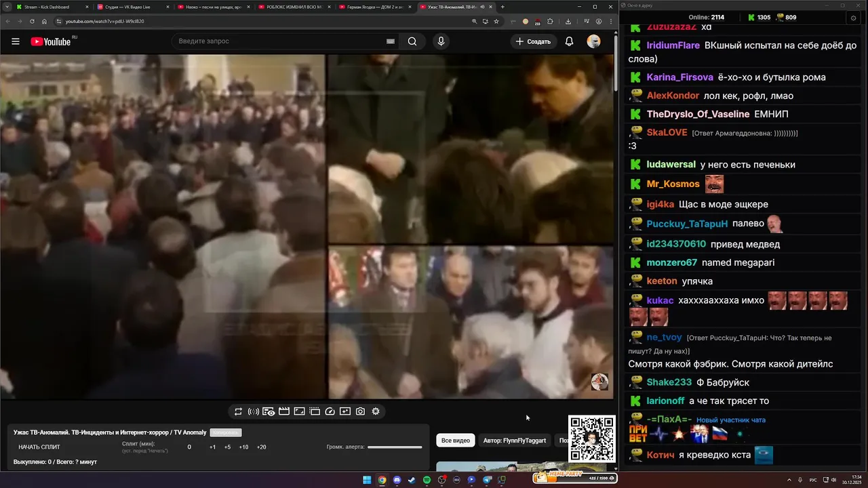Click the browser home button

coord(44,21)
